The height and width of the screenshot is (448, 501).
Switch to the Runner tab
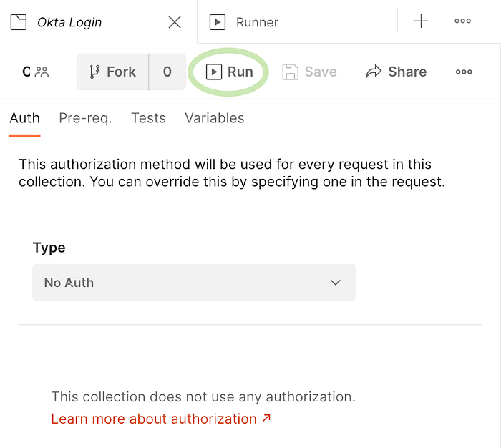244,22
